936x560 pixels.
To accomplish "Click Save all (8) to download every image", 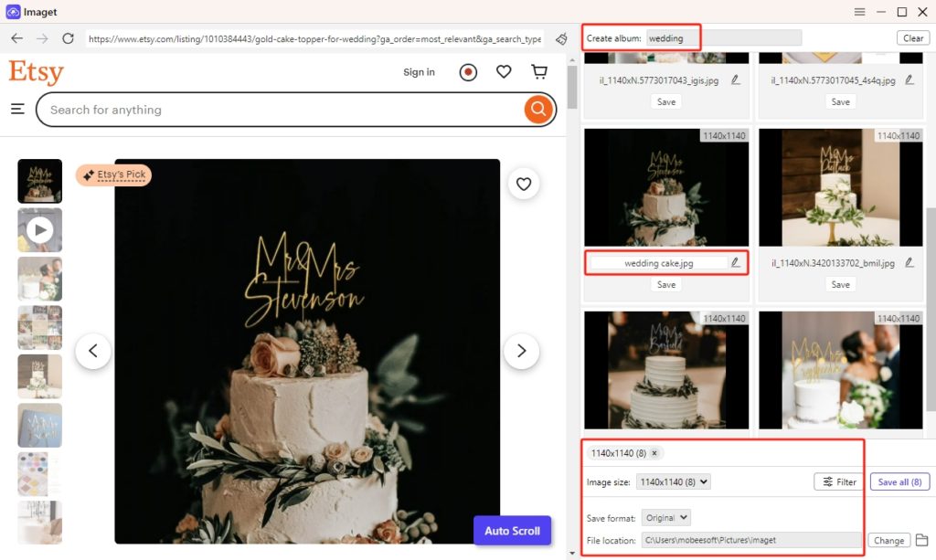I will click(x=899, y=481).
